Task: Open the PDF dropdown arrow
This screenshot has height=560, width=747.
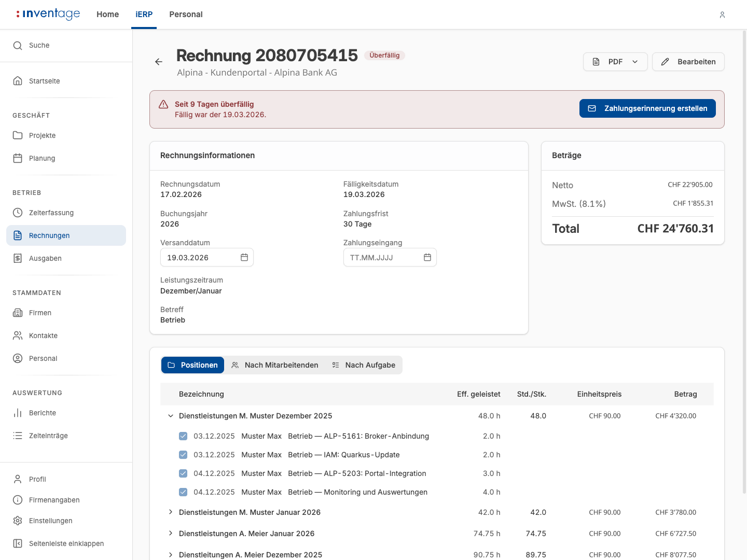Action: click(x=635, y=62)
